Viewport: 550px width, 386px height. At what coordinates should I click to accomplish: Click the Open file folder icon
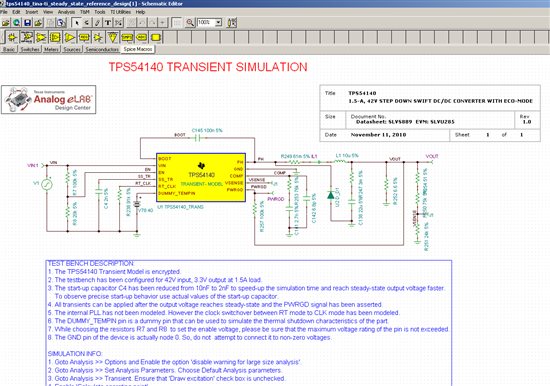pos(6,23)
